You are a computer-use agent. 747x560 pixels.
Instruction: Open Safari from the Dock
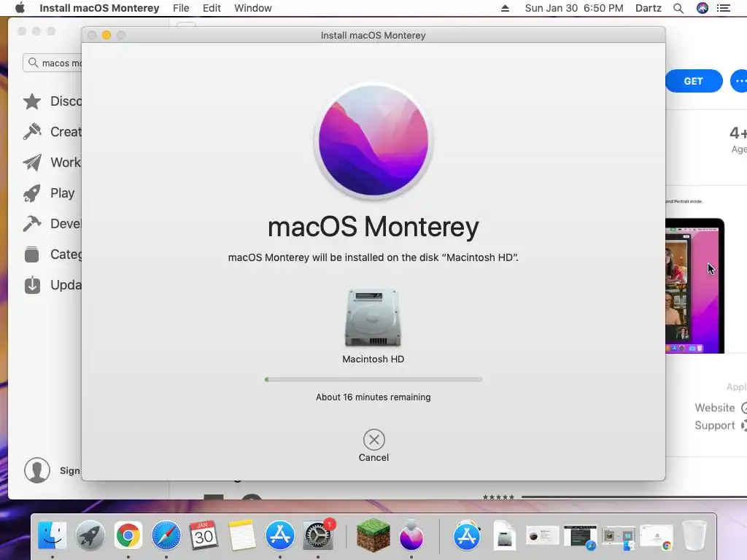[166, 535]
